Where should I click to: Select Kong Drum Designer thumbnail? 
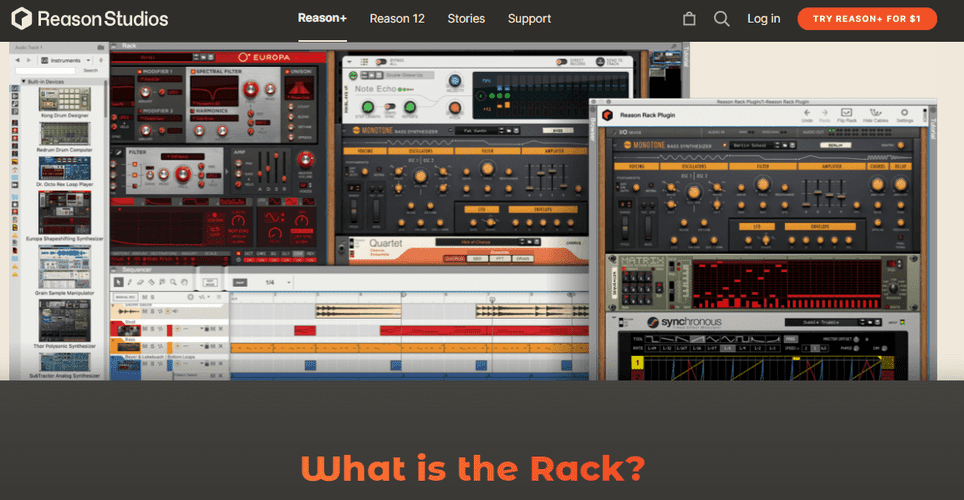(x=65, y=99)
